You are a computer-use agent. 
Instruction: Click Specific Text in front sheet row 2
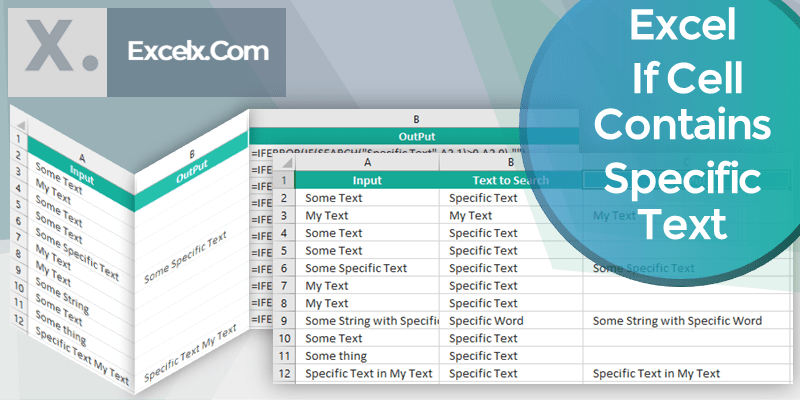click(483, 198)
